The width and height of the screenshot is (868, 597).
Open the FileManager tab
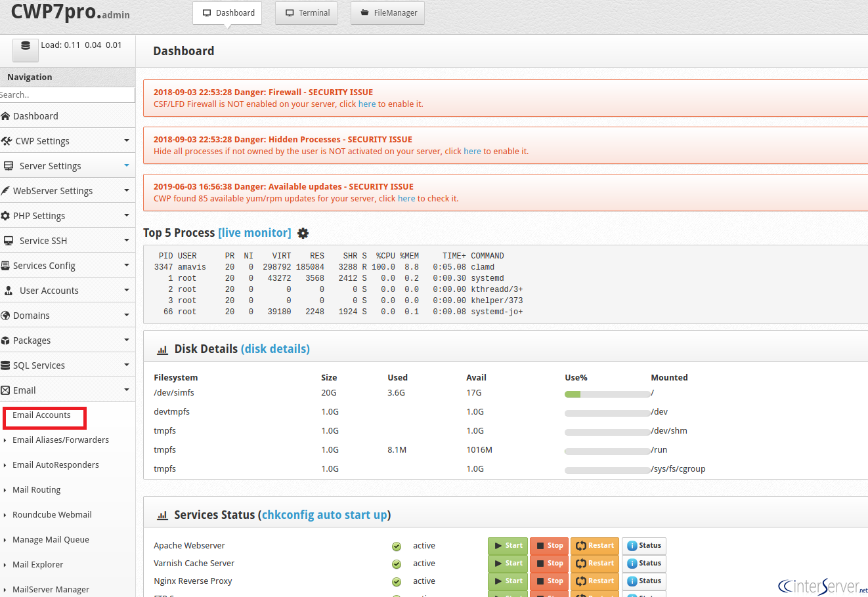(x=388, y=13)
